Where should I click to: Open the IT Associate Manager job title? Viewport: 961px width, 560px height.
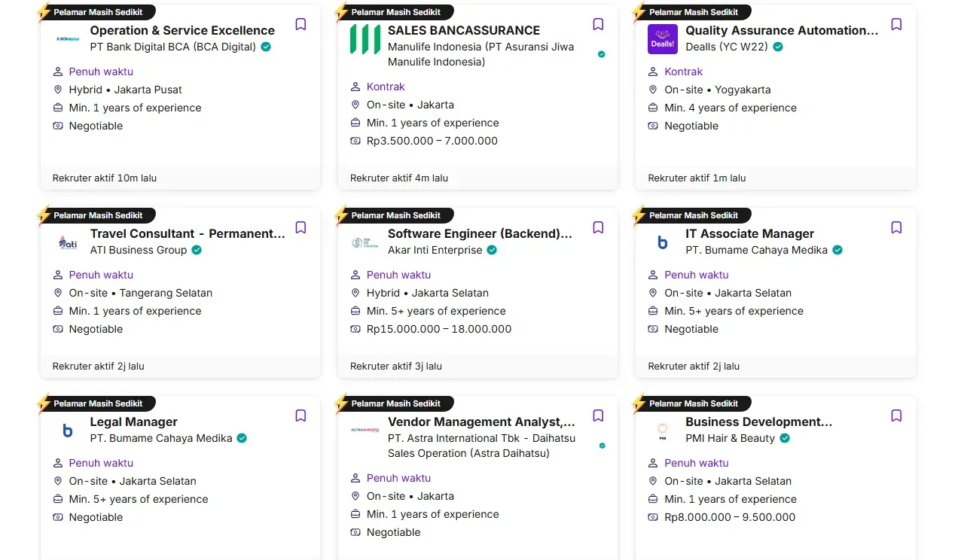749,233
